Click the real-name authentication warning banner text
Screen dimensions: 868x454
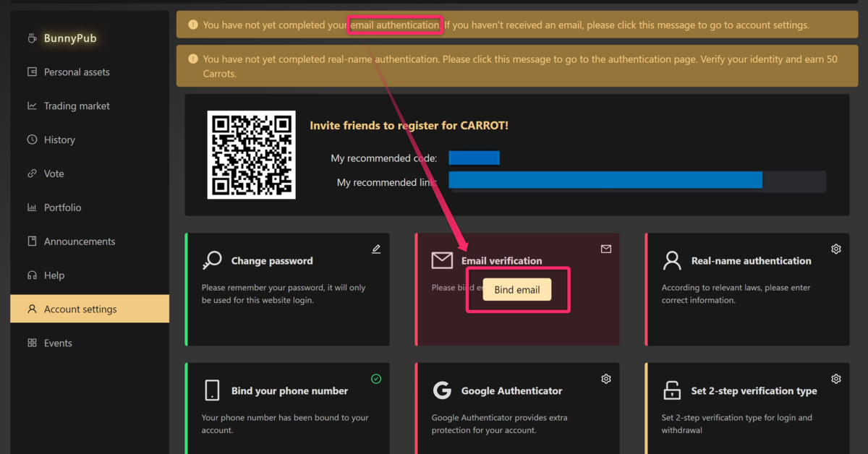click(520, 67)
